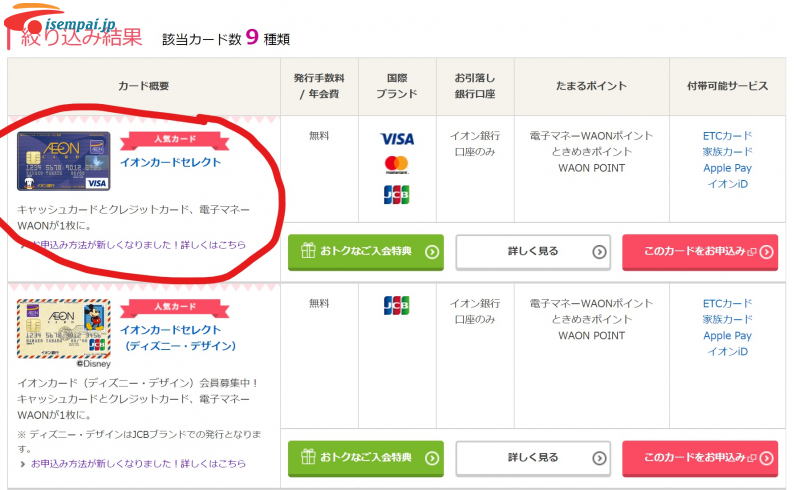Click 詳しく見る button for Disney card
The width and height of the screenshot is (800, 490).
tap(533, 458)
